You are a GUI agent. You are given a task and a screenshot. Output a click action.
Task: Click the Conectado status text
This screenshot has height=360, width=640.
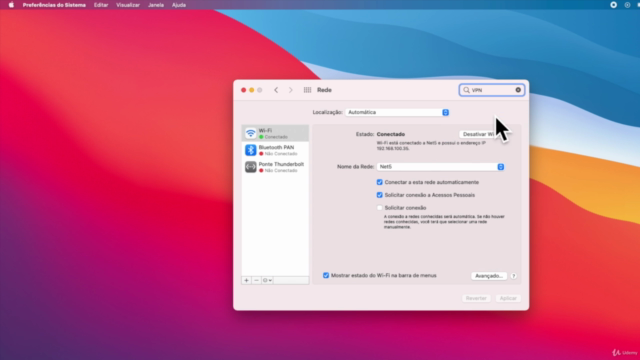tap(391, 134)
